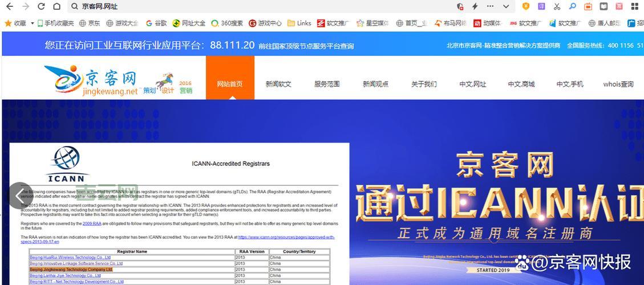Click the pink extension icon in the toolbar
The image size is (644, 285).
coord(619,6)
